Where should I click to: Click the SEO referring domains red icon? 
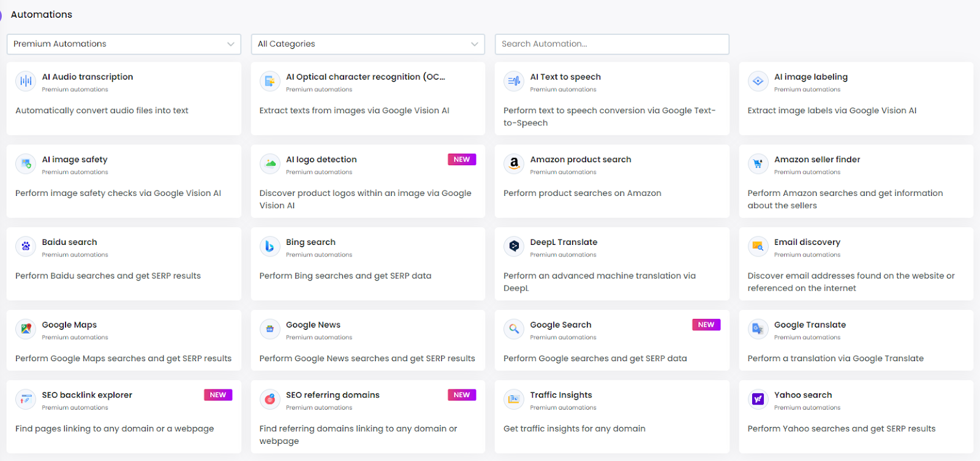click(269, 399)
